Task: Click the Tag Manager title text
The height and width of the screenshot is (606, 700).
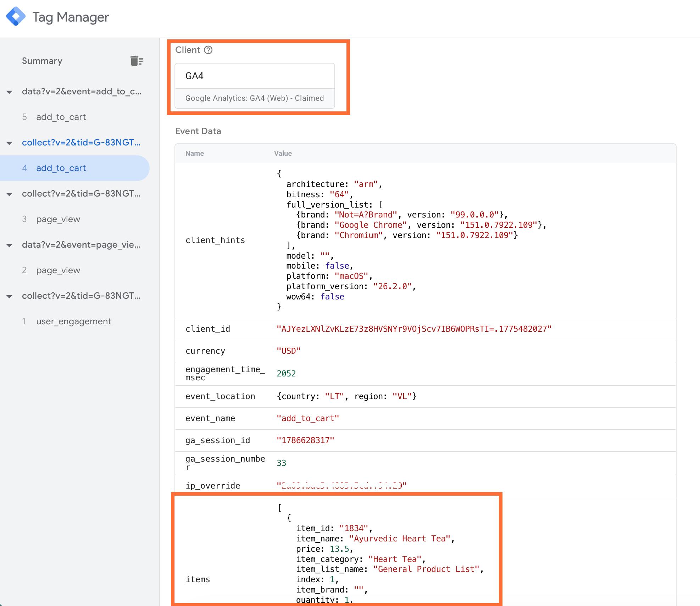Action: click(x=71, y=17)
